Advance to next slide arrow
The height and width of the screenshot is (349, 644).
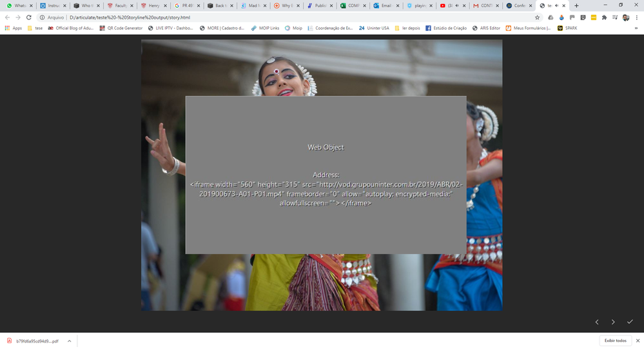(x=613, y=321)
